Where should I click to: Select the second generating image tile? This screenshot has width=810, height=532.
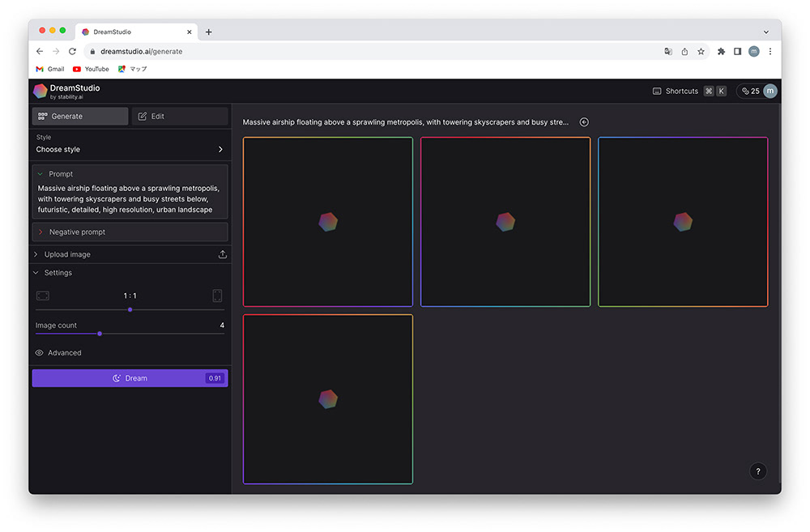coord(505,222)
